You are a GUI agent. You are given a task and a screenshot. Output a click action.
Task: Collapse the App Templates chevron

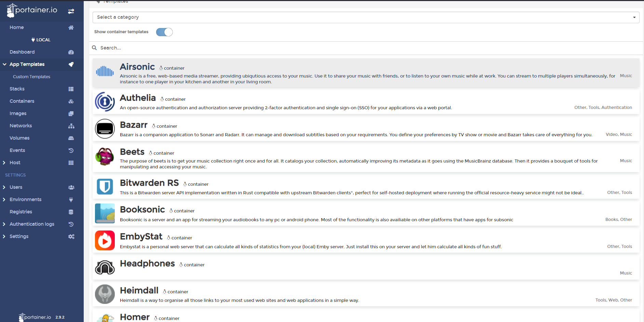pos(4,64)
